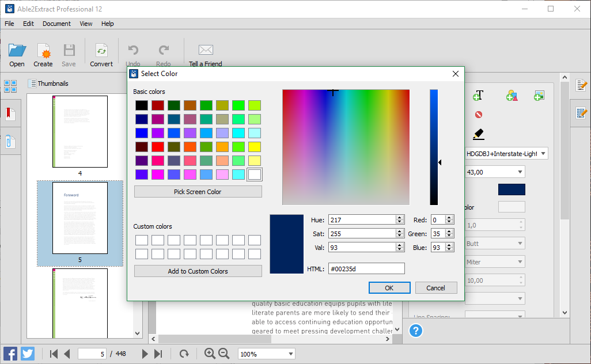This screenshot has width=591, height=364.
Task: Open the bookmarks side panel icon
Action: (x=10, y=113)
